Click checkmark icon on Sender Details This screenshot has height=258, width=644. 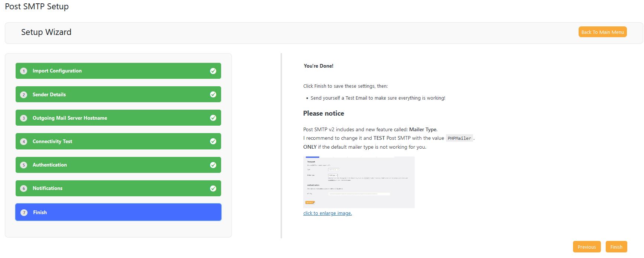[213, 94]
